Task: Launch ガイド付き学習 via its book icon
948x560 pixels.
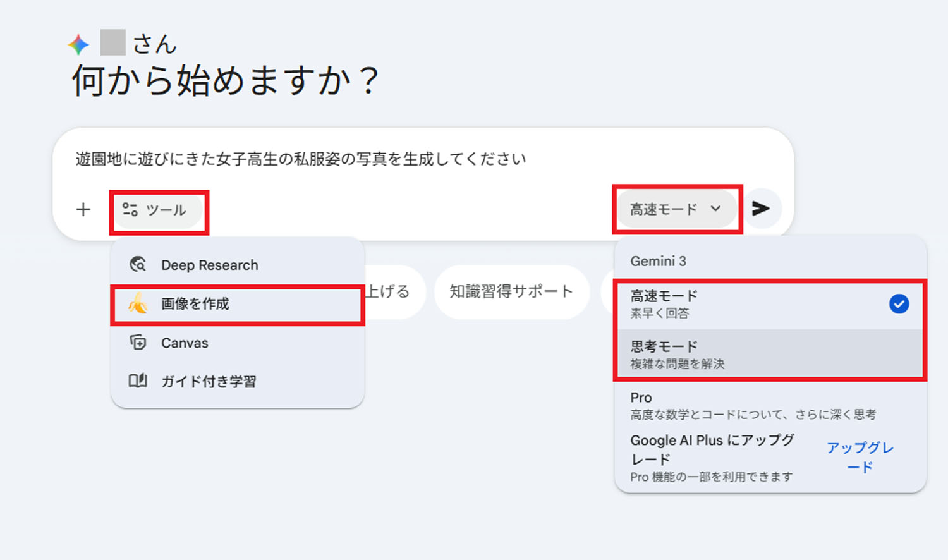Action: 138,380
